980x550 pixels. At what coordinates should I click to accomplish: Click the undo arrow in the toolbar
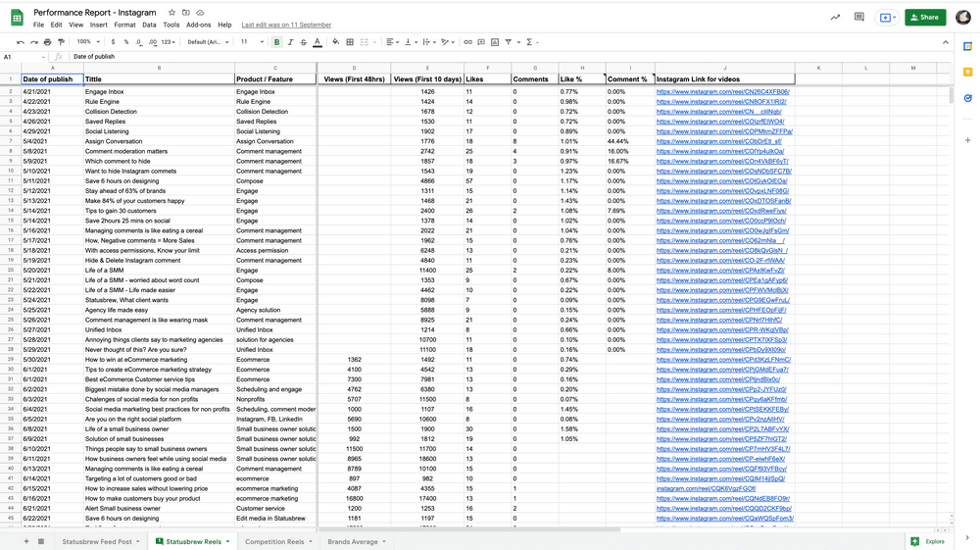21,42
